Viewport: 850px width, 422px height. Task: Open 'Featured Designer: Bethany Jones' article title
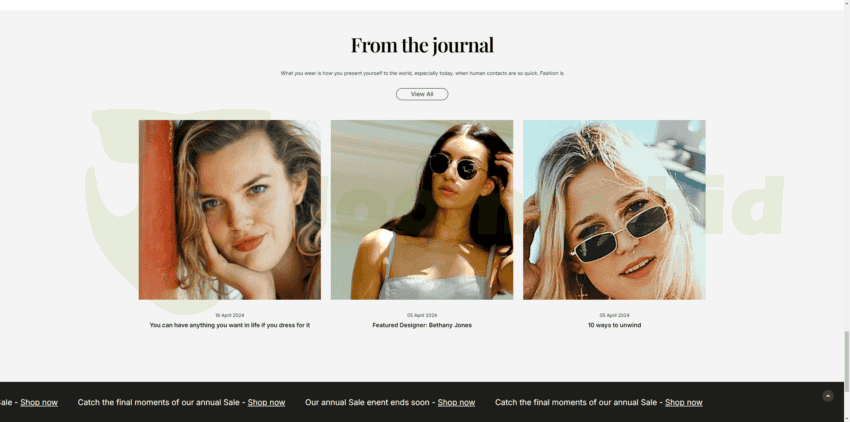tap(422, 325)
